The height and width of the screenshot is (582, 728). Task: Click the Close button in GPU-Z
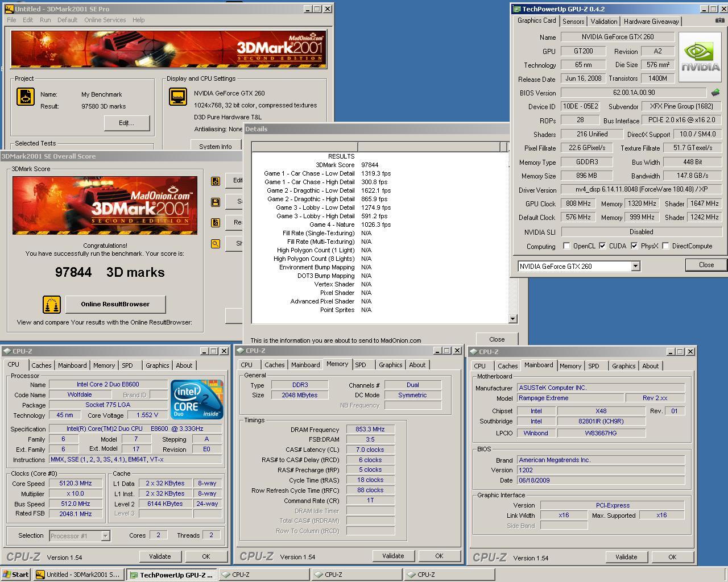pyautogui.click(x=706, y=265)
